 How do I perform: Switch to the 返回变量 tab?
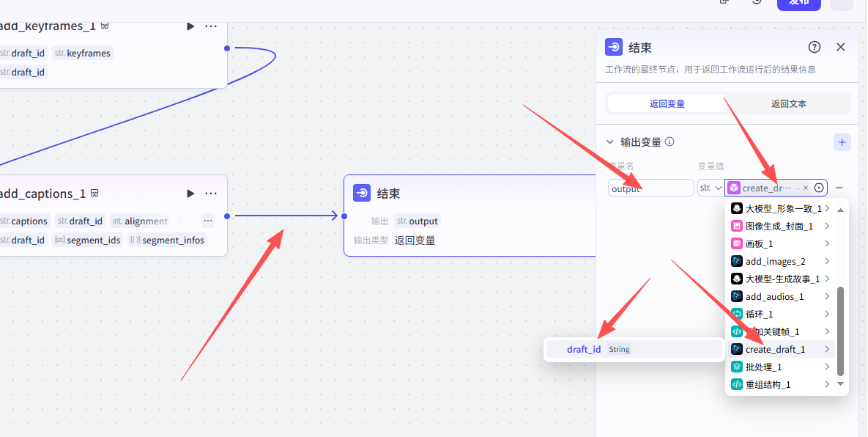pos(667,104)
